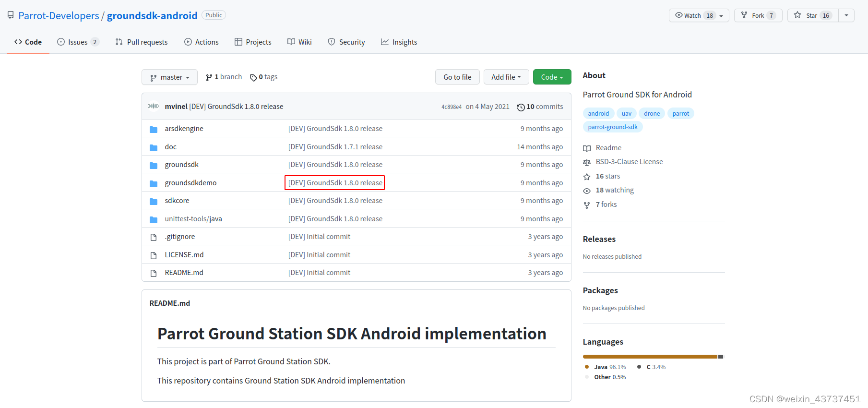The image size is (868, 408).
Task: Click the file icon for README.md
Action: pyautogui.click(x=154, y=273)
